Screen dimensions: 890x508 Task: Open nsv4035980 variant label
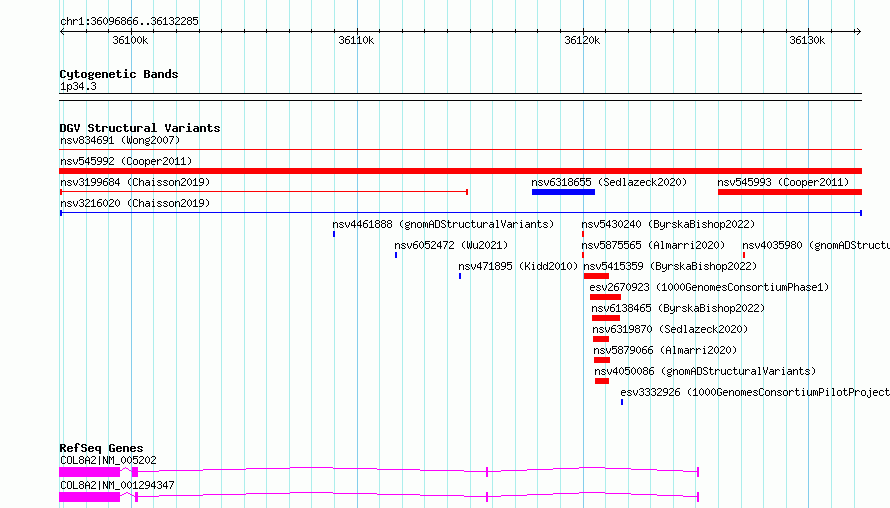816,245
